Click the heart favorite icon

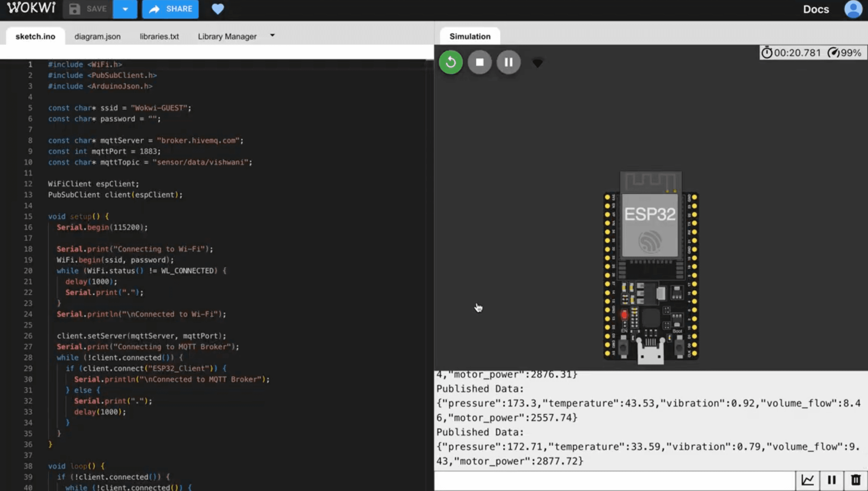tap(218, 9)
